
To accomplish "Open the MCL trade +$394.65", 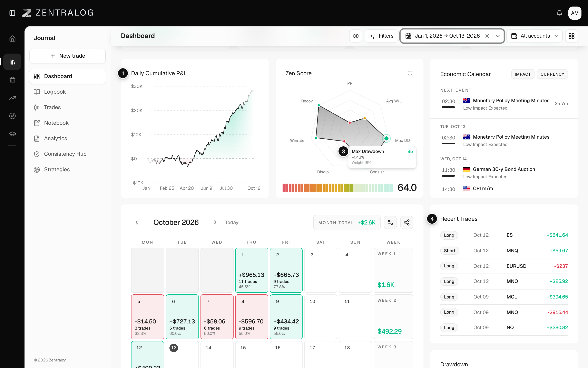I will point(504,297).
